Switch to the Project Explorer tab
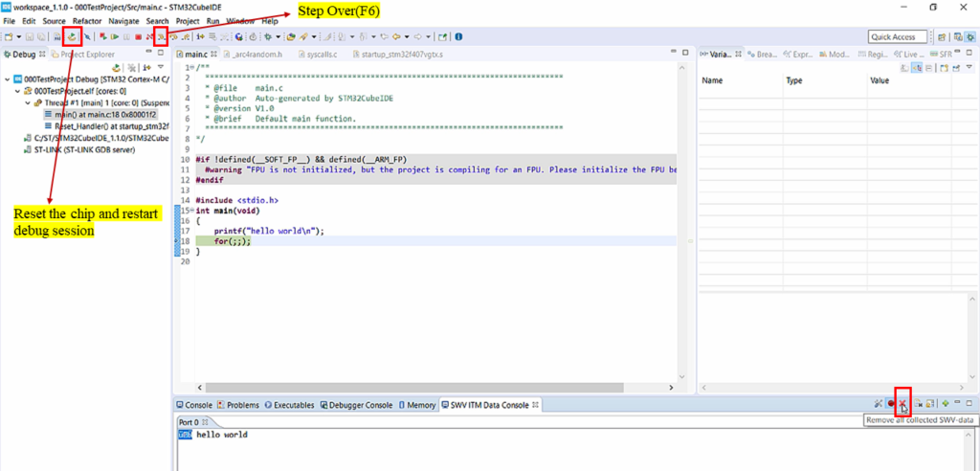Image resolution: width=980 pixels, height=471 pixels. point(82,55)
